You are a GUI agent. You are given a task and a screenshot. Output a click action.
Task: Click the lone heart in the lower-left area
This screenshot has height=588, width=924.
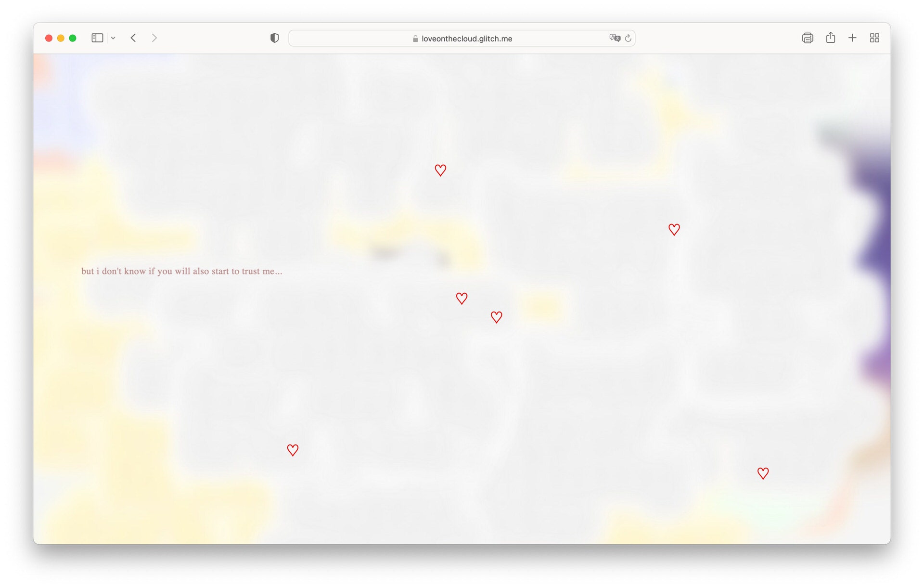tap(293, 450)
